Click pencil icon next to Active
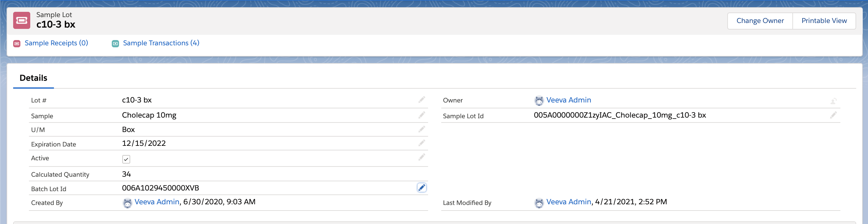The height and width of the screenshot is (224, 868). click(422, 157)
